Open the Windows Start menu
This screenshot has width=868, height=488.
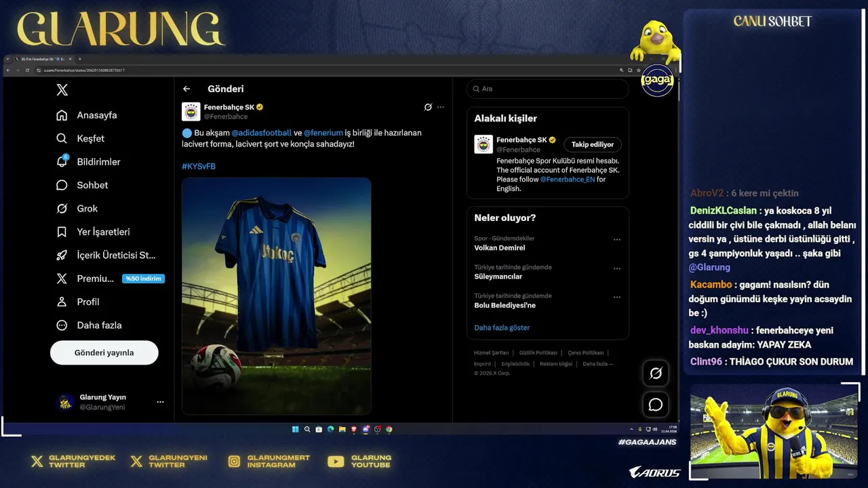[x=295, y=429]
